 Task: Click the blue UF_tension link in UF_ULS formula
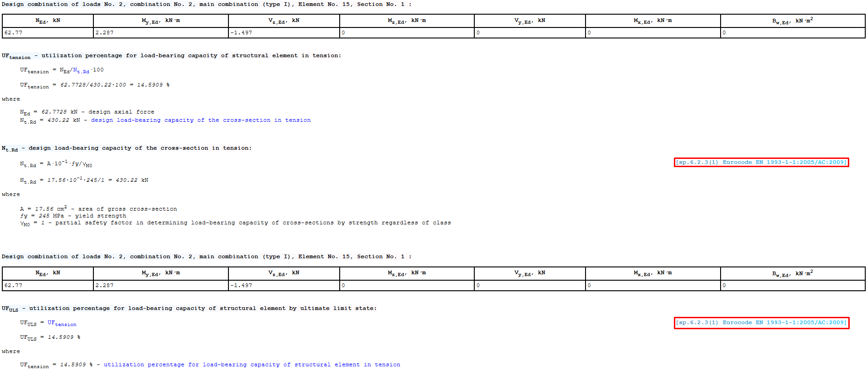[62, 323]
